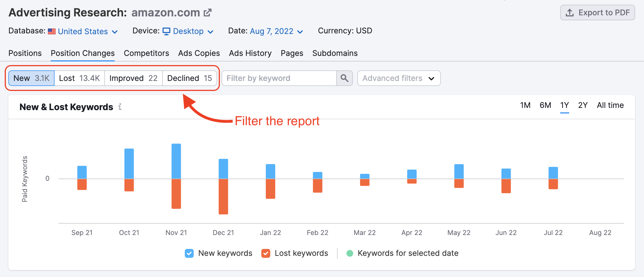Click the Aug 22 axis label

coord(600,233)
